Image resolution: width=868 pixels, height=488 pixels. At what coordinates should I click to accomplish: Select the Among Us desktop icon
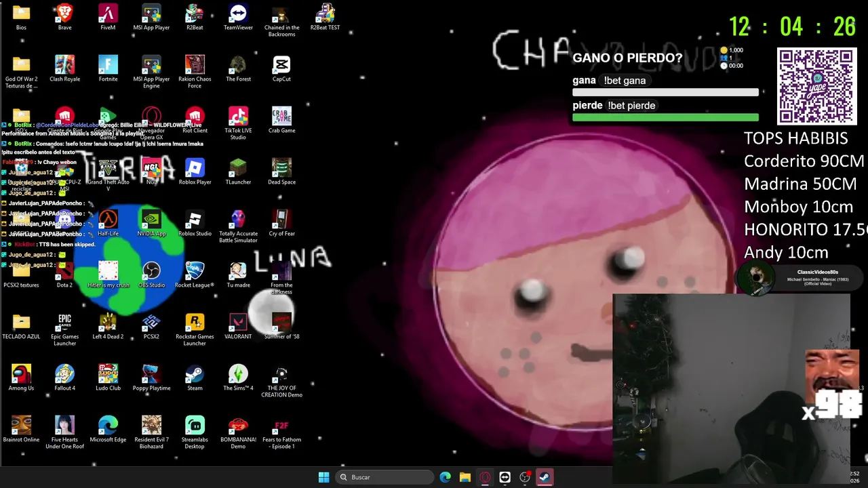(x=21, y=378)
